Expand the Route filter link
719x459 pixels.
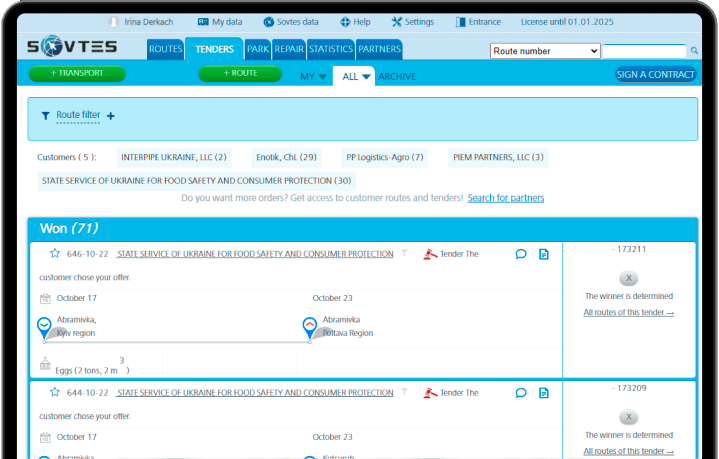click(x=78, y=115)
